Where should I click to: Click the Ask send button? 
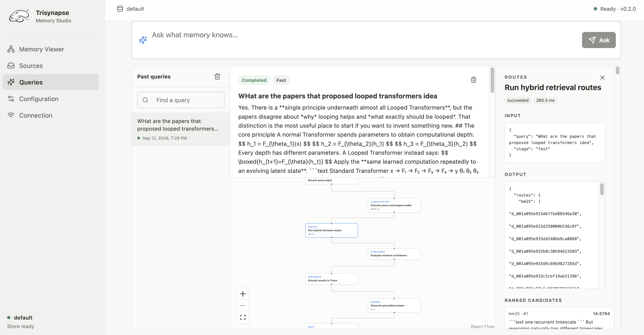pyautogui.click(x=599, y=40)
